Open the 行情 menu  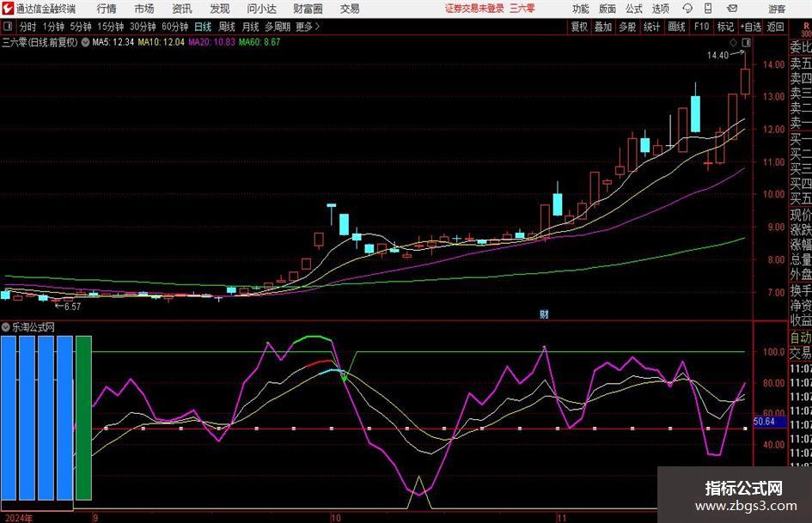107,9
